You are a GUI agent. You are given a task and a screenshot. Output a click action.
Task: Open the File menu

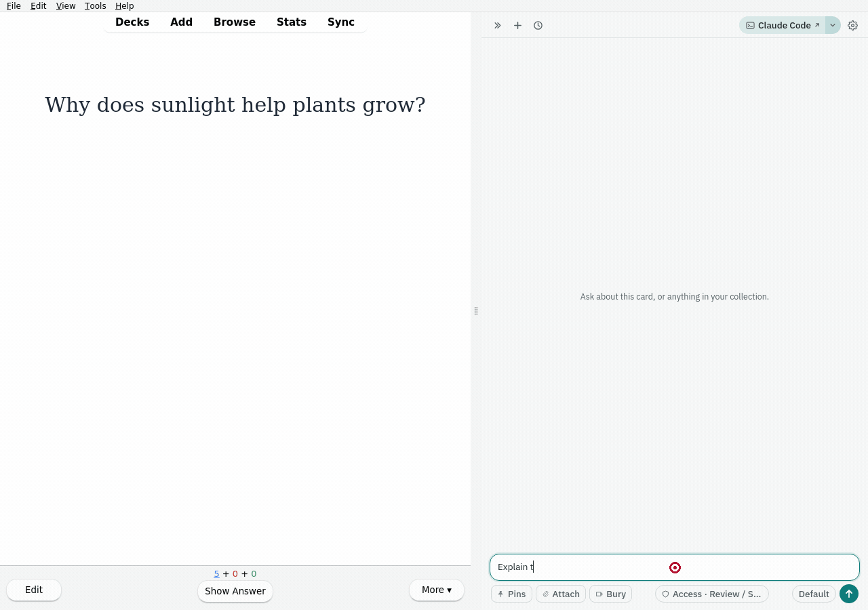tap(14, 5)
